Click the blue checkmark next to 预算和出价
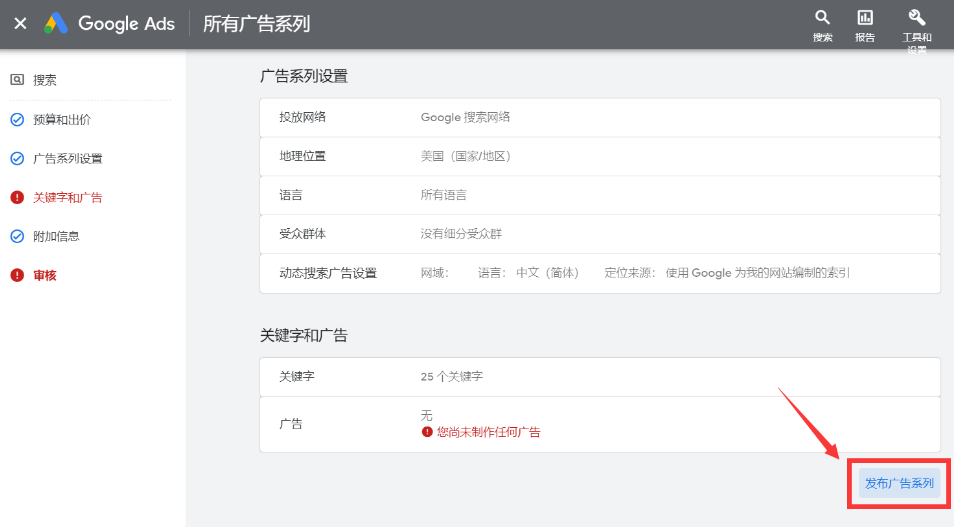The width and height of the screenshot is (954, 529). click(17, 119)
